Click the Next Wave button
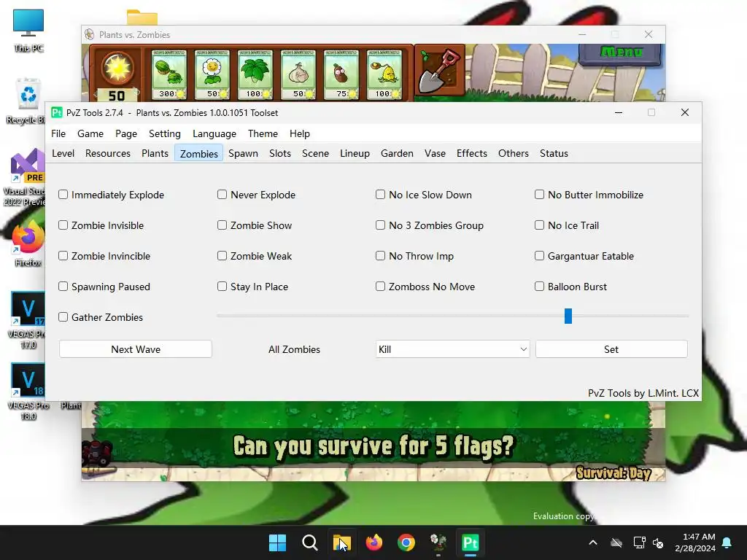Image resolution: width=747 pixels, height=560 pixels. pos(135,349)
